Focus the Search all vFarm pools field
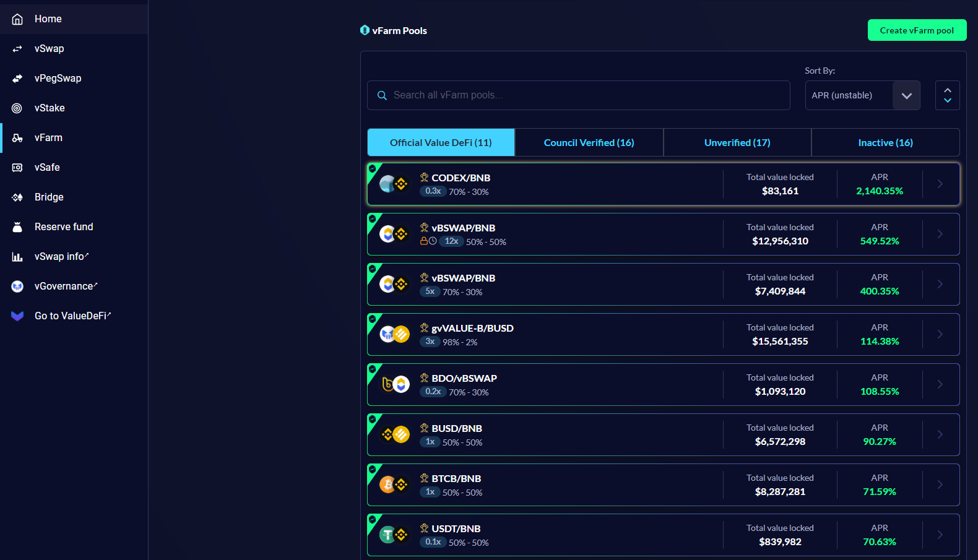This screenshot has height=560, width=978. [x=579, y=95]
